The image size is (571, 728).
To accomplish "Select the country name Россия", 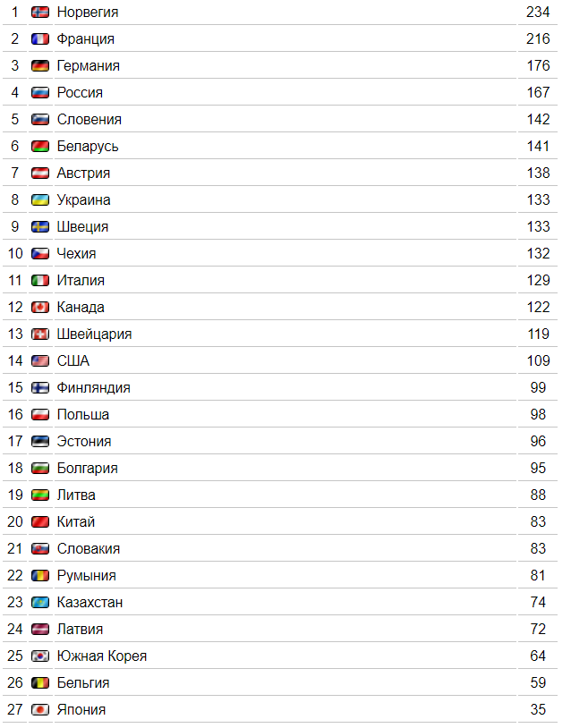I will pyautogui.click(x=80, y=93).
